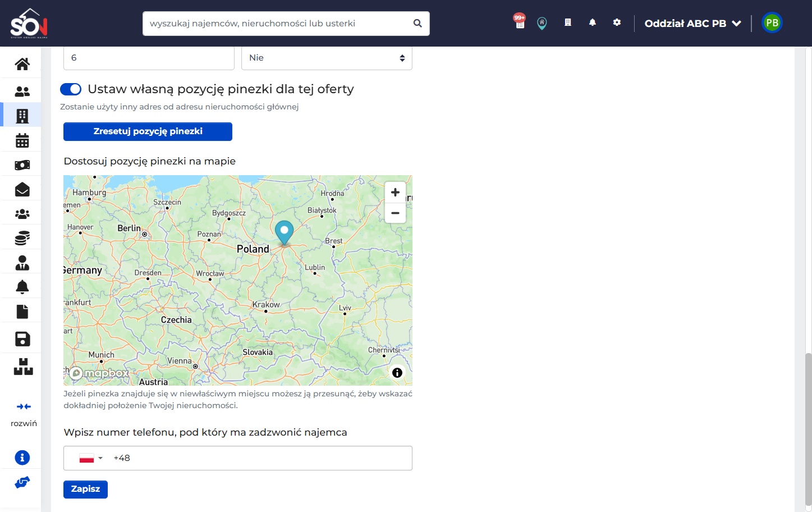
Task: Click the Zapisz save button
Action: point(85,490)
